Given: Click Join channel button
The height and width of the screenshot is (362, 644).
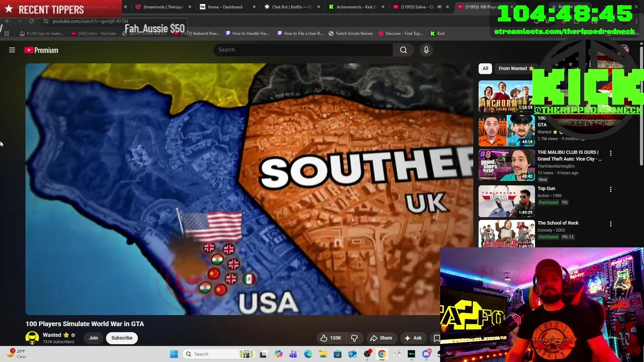Looking at the screenshot, I should [94, 338].
